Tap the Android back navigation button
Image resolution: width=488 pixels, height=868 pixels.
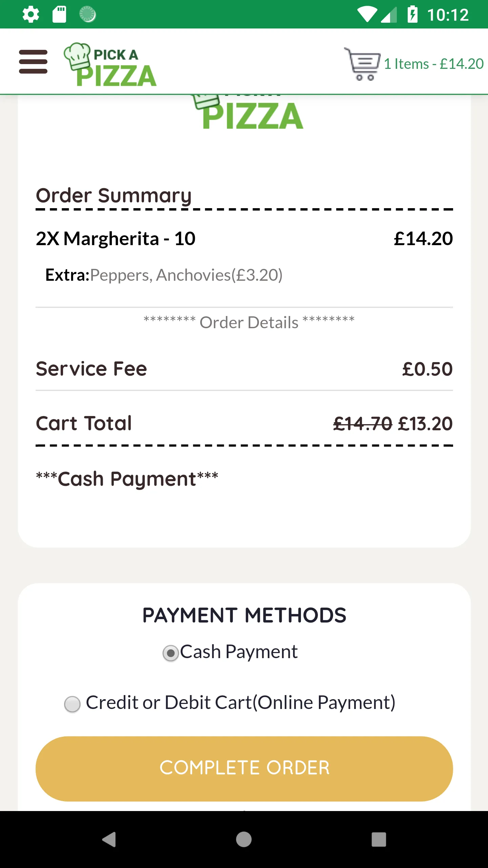[109, 840]
